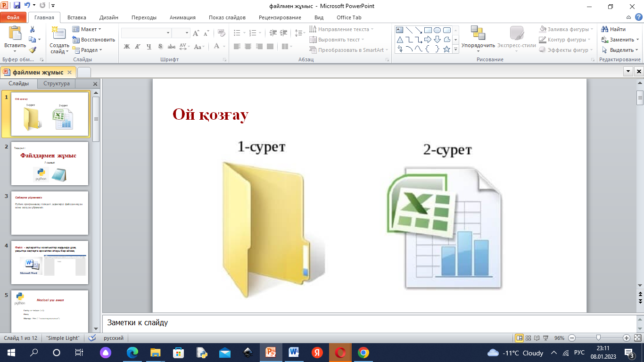Toggle bold Ж formatting

click(x=127, y=46)
